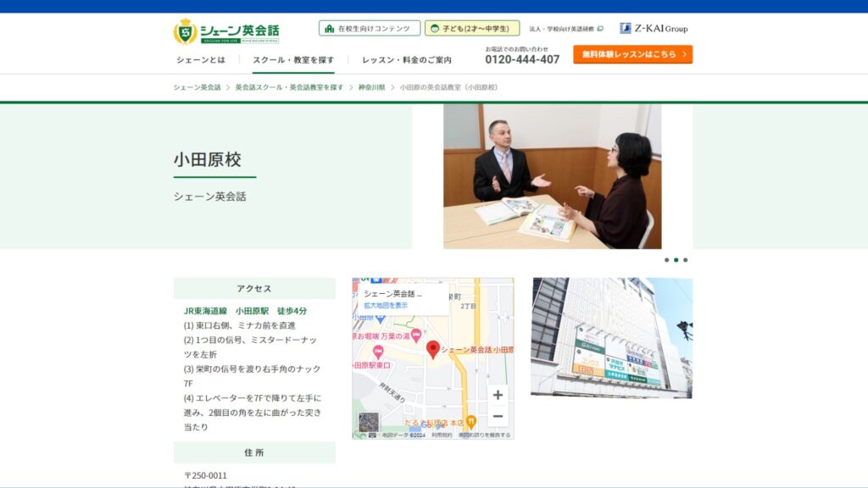The height and width of the screenshot is (488, 868).
Task: Click the Google logo on map
Action: click(433, 425)
